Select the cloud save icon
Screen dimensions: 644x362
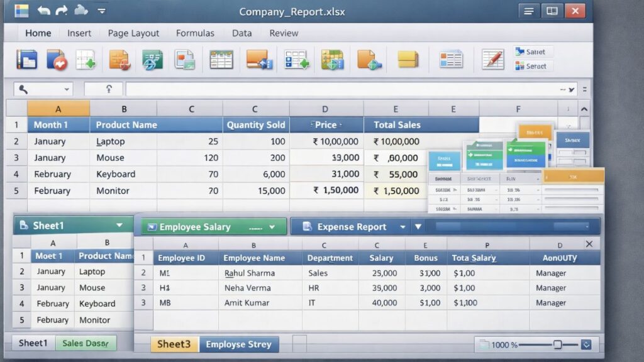tap(82, 10)
